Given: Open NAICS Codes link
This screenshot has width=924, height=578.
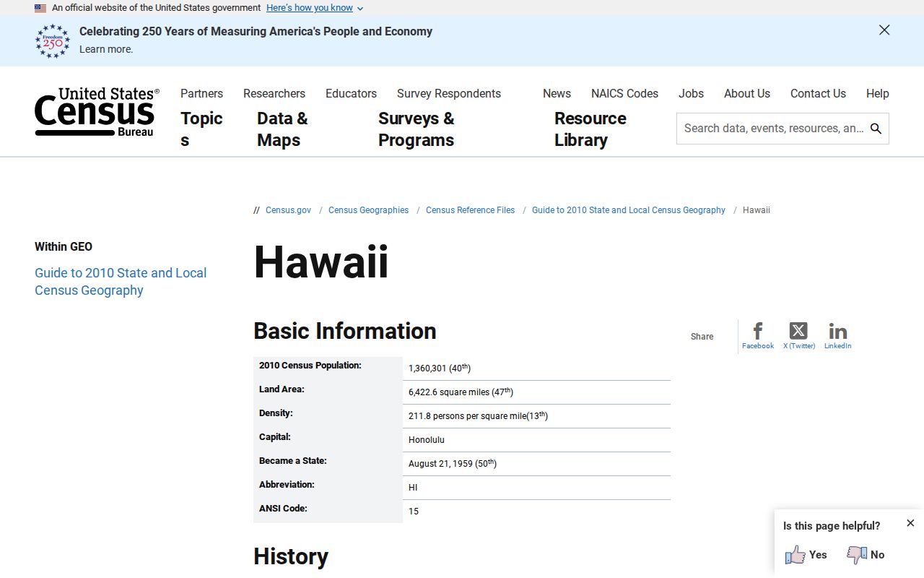Looking at the screenshot, I should [624, 93].
